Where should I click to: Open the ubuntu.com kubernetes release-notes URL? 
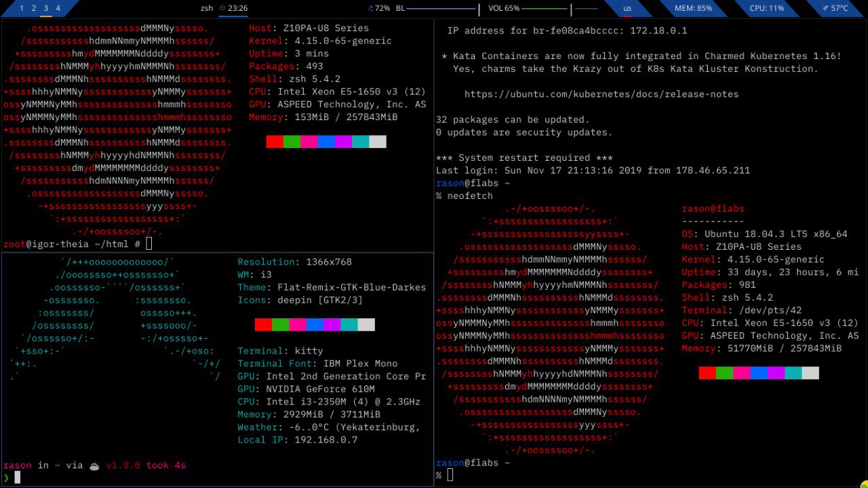[601, 94]
